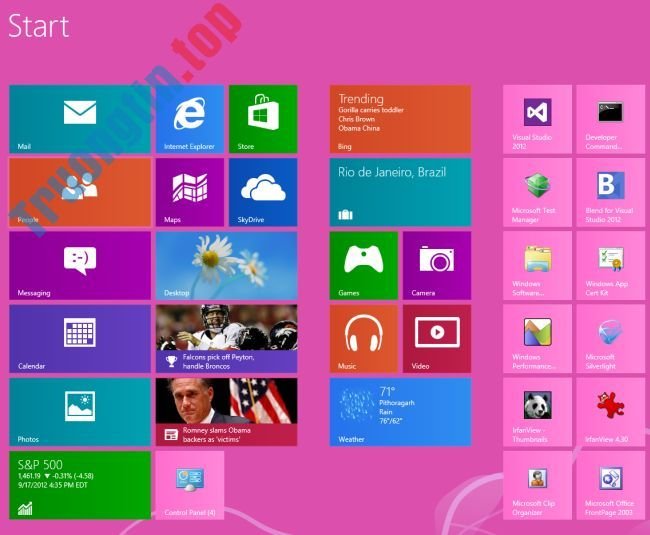The width and height of the screenshot is (650, 535).
Task: Open Microsoft Silverlight tile
Action: click(x=610, y=338)
